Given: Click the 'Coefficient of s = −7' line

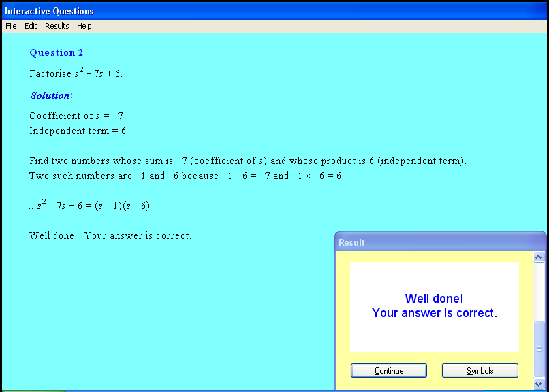Looking at the screenshot, I should click(76, 116).
